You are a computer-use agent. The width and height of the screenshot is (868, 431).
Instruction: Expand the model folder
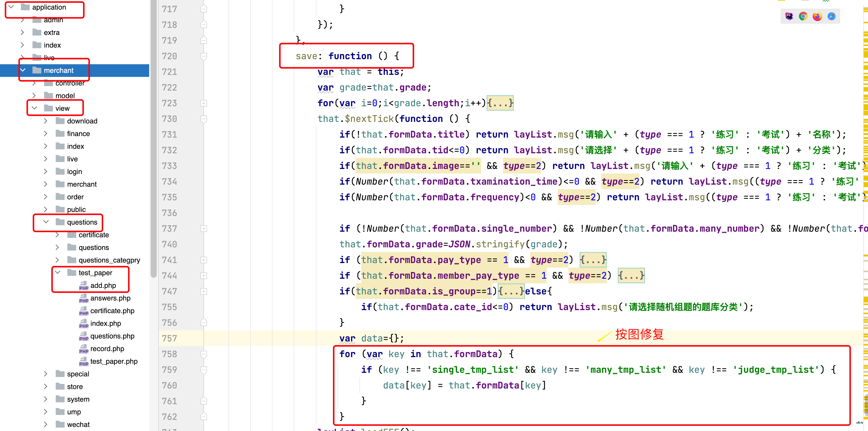pos(34,95)
